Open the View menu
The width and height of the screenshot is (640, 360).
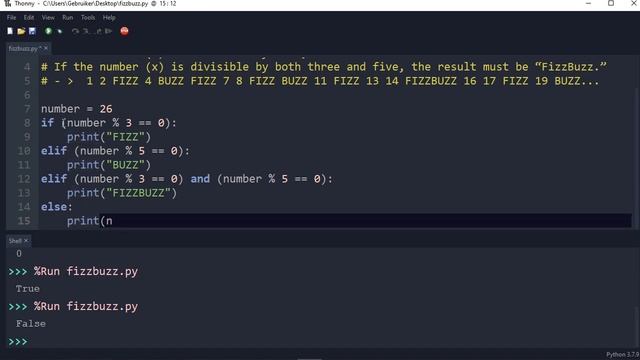pos(48,18)
